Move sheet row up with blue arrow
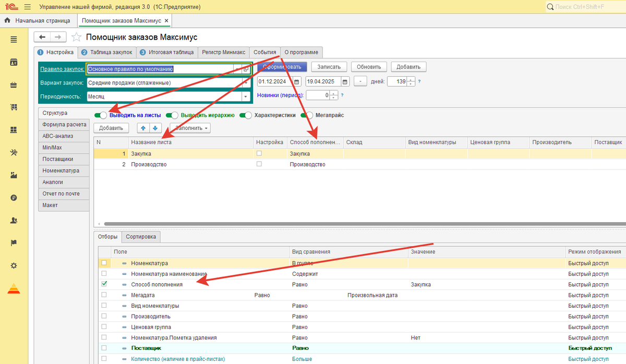This screenshot has width=626, height=364. pyautogui.click(x=144, y=128)
